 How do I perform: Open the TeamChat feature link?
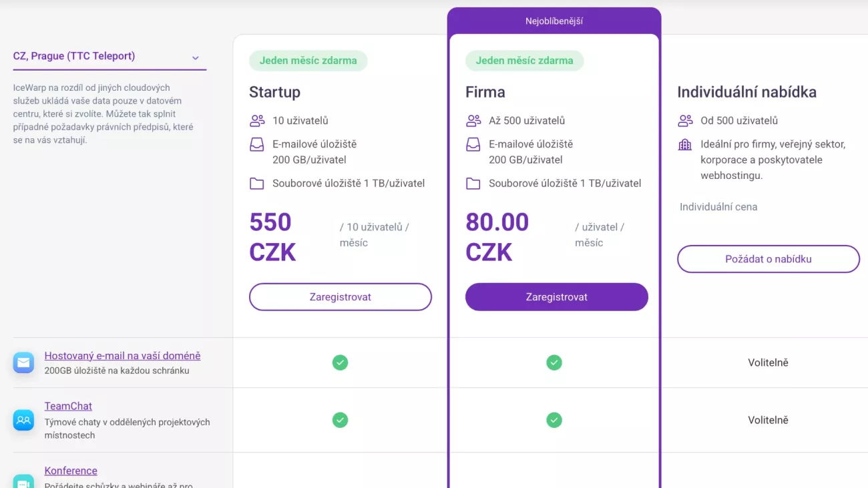click(68, 406)
